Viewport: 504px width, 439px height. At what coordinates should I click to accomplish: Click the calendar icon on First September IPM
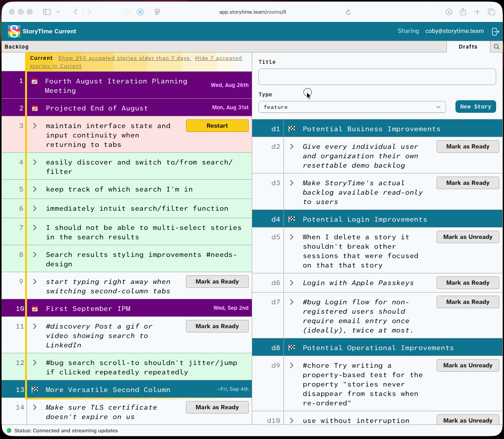click(35, 309)
